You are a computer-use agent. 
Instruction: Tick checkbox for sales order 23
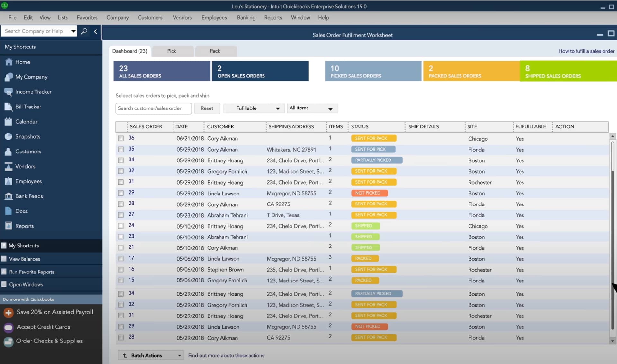[x=121, y=237]
